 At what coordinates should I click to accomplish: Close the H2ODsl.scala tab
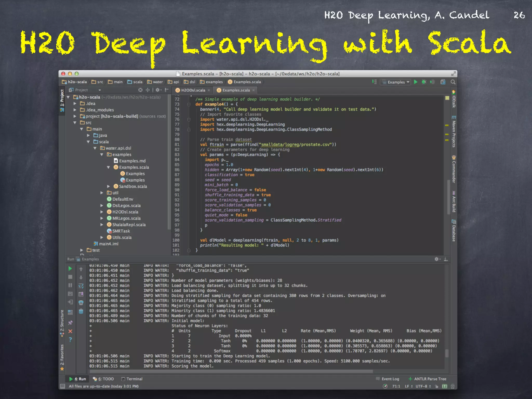click(209, 90)
